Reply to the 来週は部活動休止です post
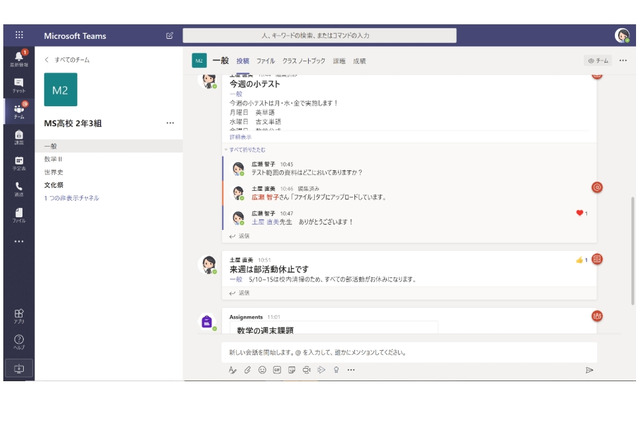 [x=240, y=293]
